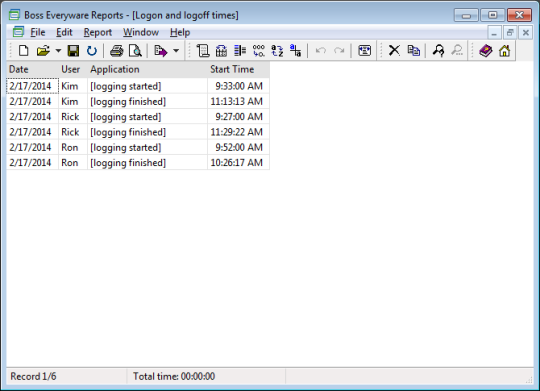540x391 pixels.
Task: Click the text case 'a/a' toolbar icon
Action: click(295, 51)
